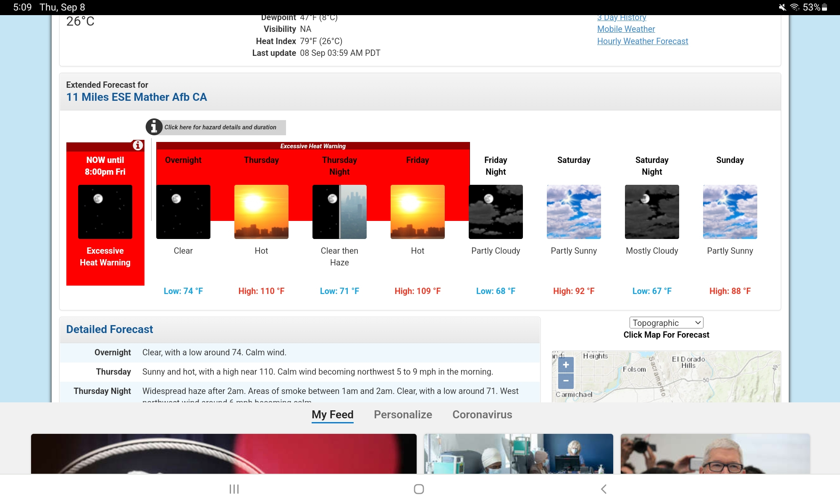
Task: Click the Clear then Haze description
Action: coord(339,257)
